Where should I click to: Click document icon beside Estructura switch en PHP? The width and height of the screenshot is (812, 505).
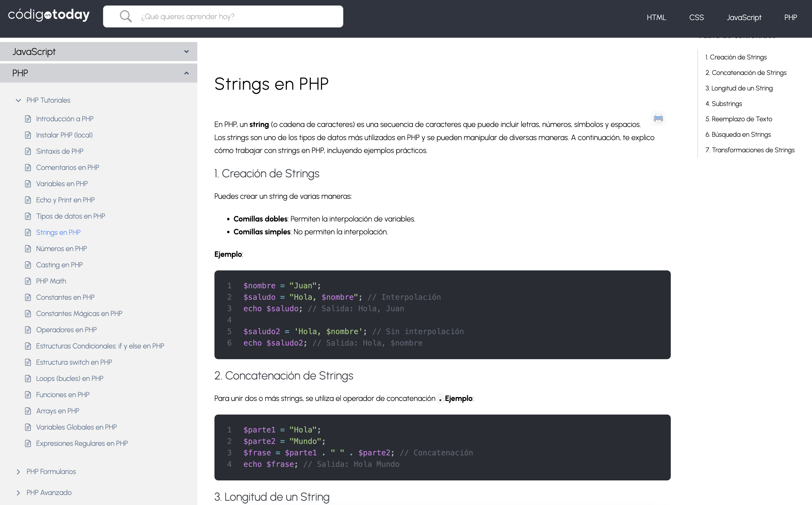[x=28, y=362]
